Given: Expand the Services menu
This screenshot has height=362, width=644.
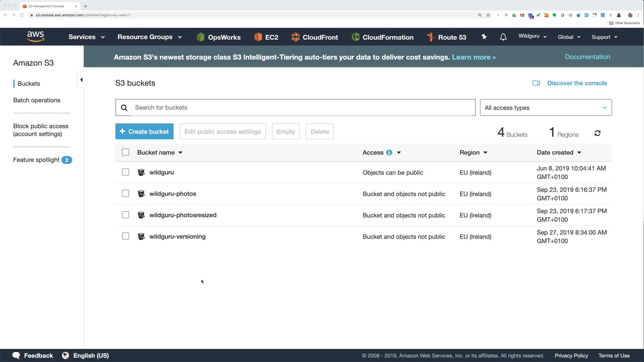Looking at the screenshot, I should click(x=87, y=37).
